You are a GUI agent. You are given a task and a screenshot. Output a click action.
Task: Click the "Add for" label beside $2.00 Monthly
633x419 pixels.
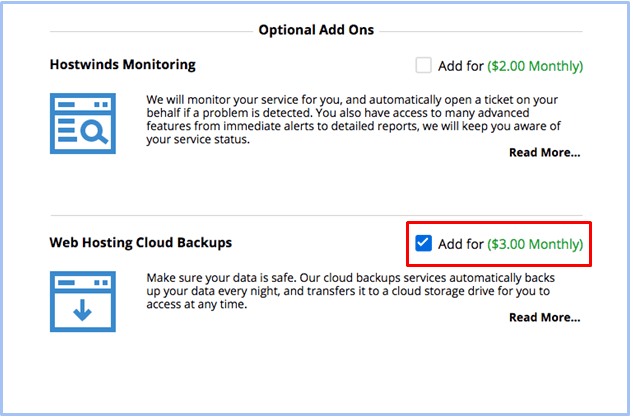point(461,66)
